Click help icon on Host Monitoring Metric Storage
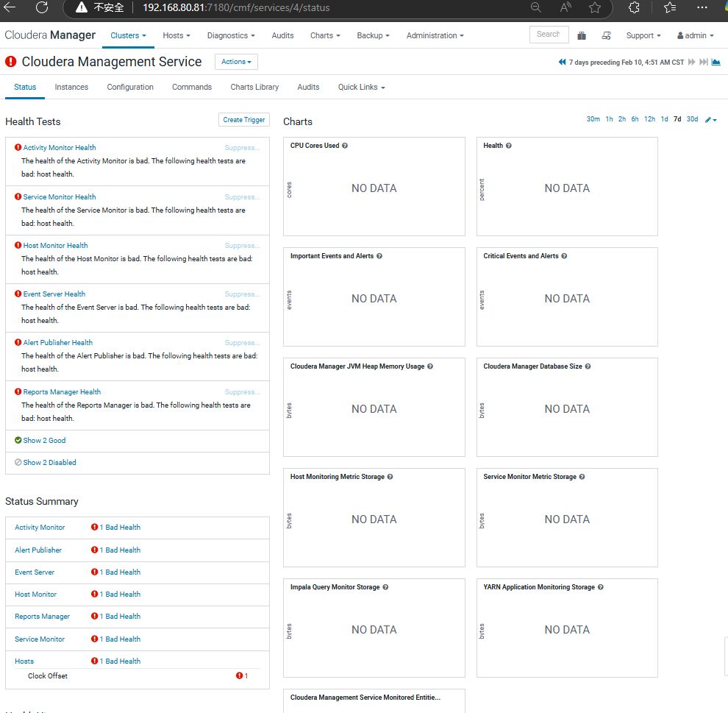Viewport: 728px width, 713px height. click(x=390, y=477)
